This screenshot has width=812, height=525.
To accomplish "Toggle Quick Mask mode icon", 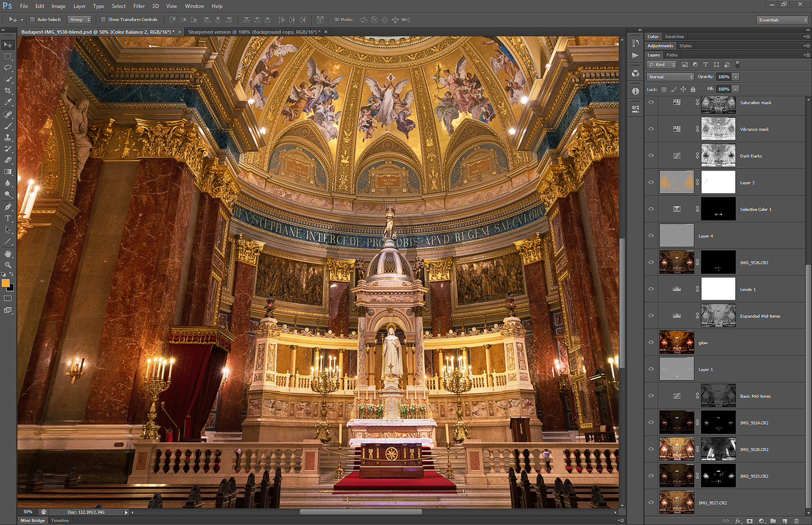I will [x=8, y=298].
